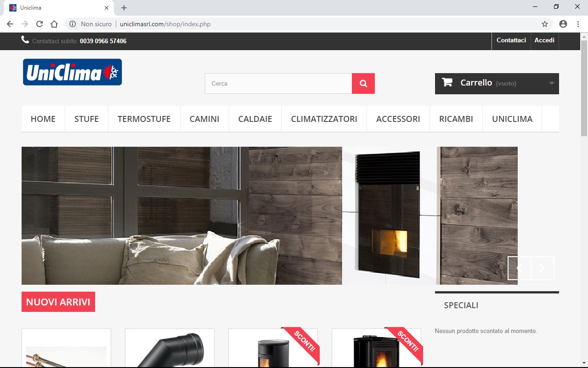Open the Chrome profile icon
The image size is (588, 368).
[563, 24]
